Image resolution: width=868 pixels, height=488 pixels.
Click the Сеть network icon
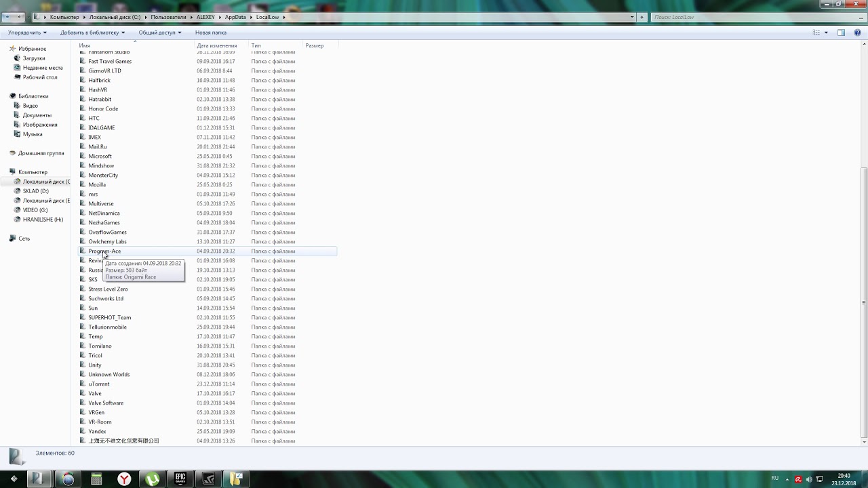13,239
